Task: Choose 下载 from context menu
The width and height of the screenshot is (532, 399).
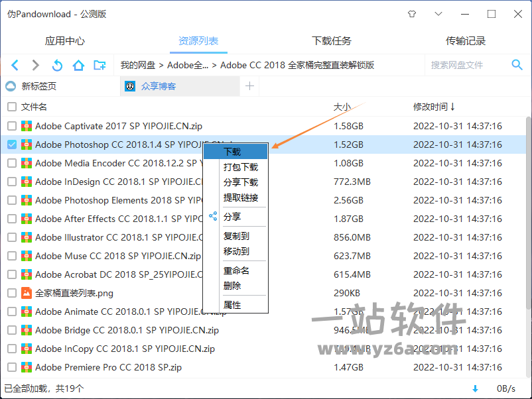Action: tap(235, 152)
